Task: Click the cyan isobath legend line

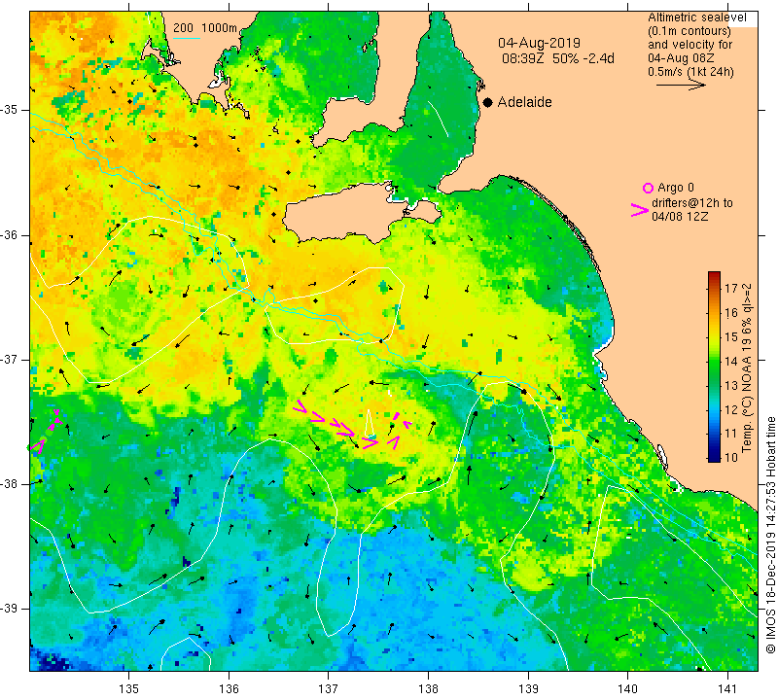Action: [x=187, y=38]
